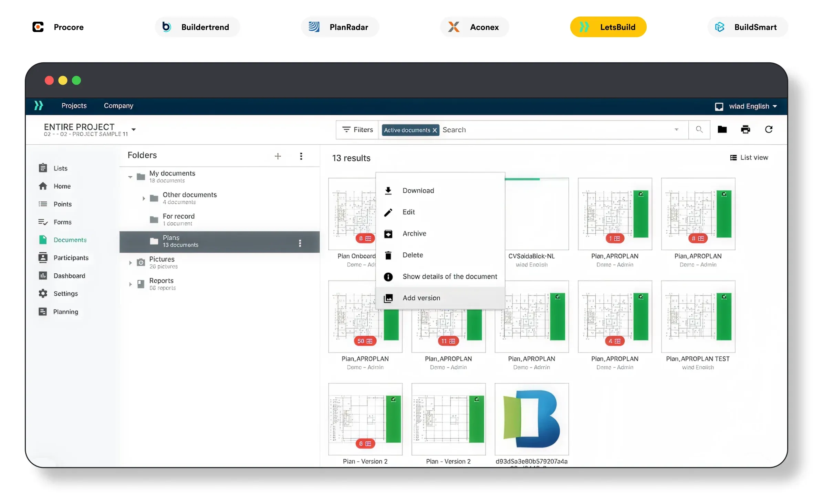The width and height of the screenshot is (813, 504).
Task: Open Participants contact icon
Action: pos(43,258)
